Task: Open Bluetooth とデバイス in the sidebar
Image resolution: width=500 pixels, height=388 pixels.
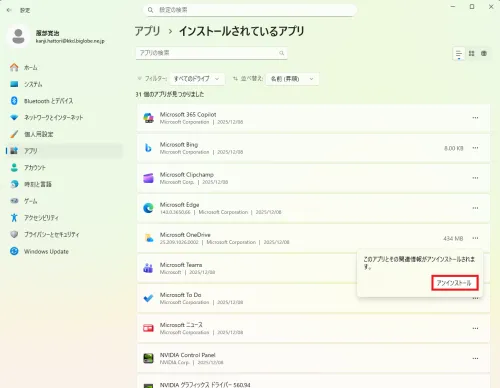Action: point(64,101)
